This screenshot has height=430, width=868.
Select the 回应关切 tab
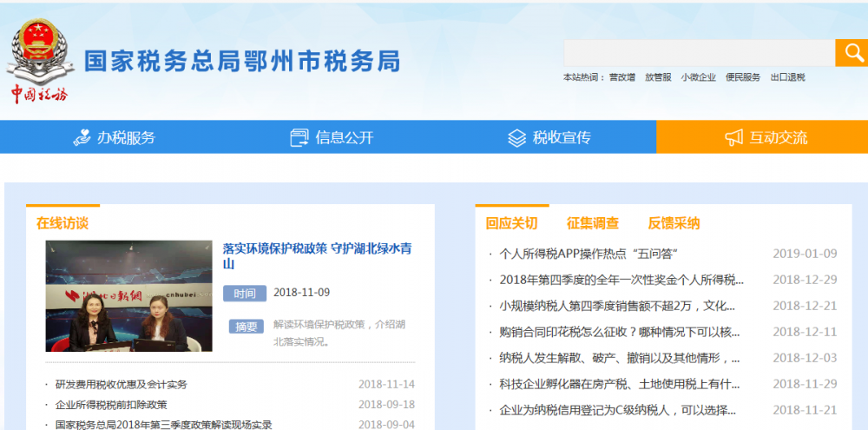coord(511,223)
